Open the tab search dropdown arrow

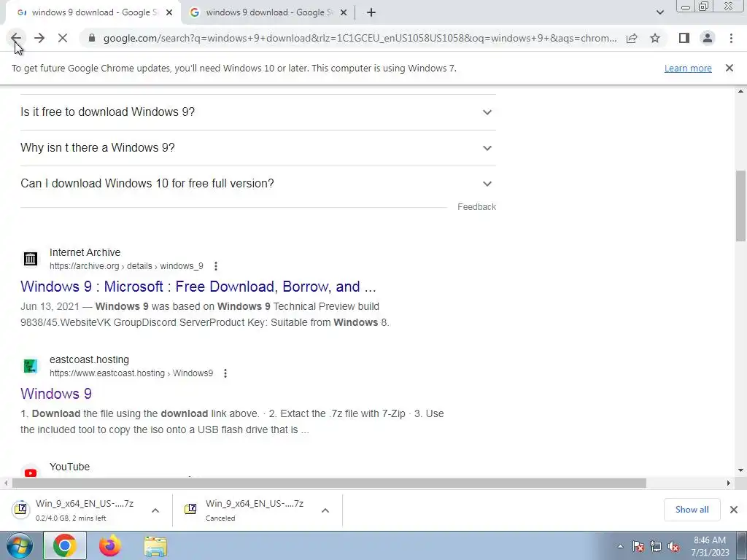tap(659, 12)
